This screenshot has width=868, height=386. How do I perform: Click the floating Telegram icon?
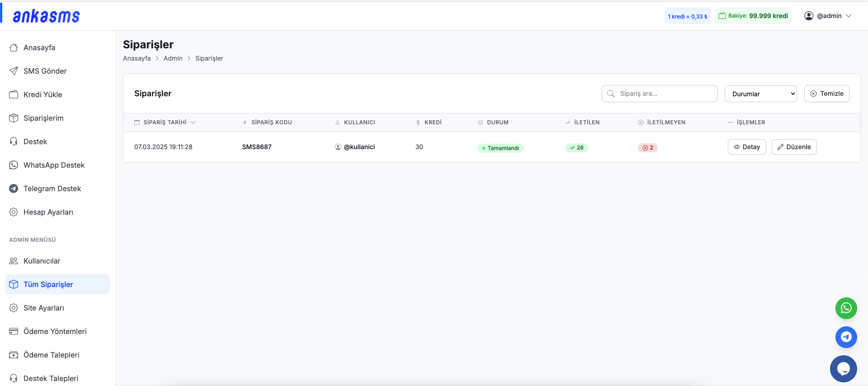[846, 337]
